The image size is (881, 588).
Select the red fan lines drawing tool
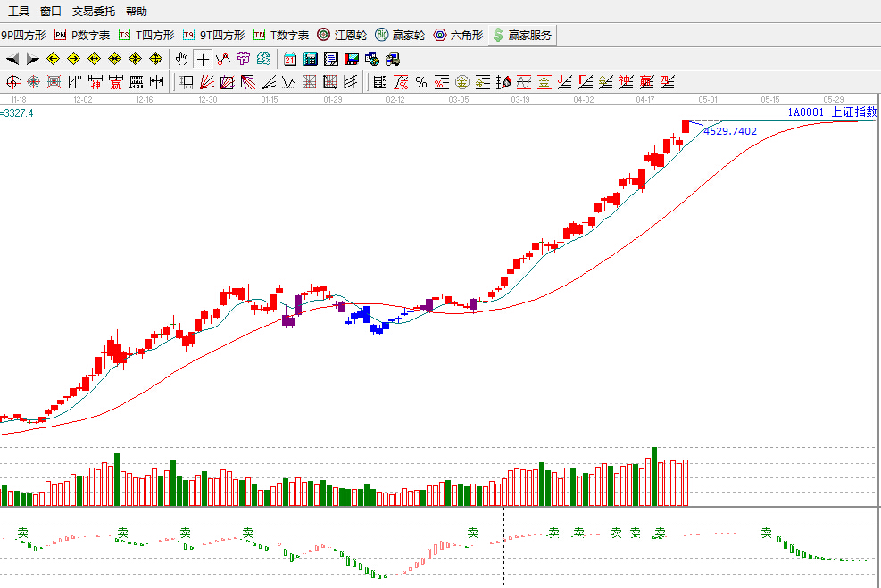point(206,82)
